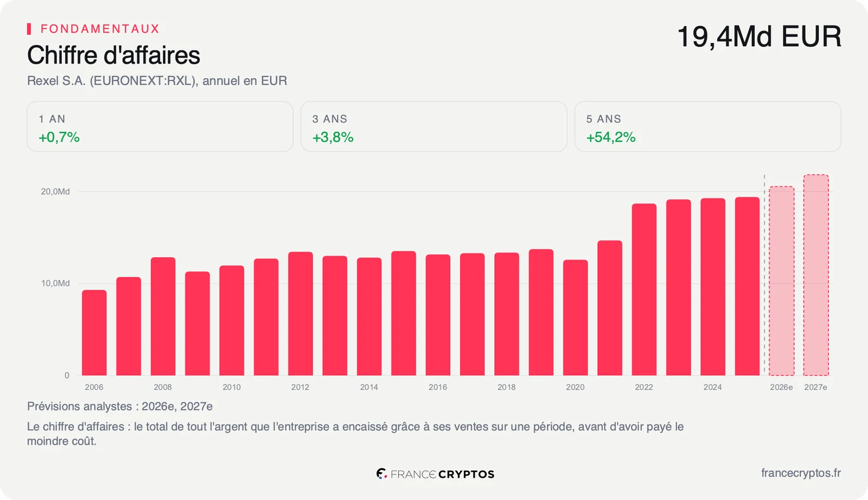Click the 2012 revenue bar

click(x=301, y=314)
